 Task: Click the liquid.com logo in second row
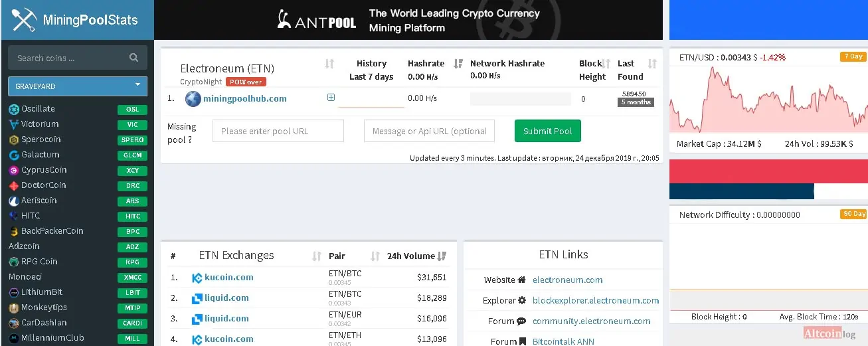(x=197, y=298)
